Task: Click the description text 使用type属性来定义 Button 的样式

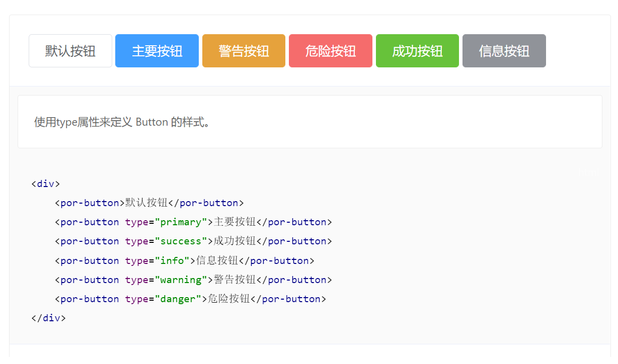Action: click(122, 122)
